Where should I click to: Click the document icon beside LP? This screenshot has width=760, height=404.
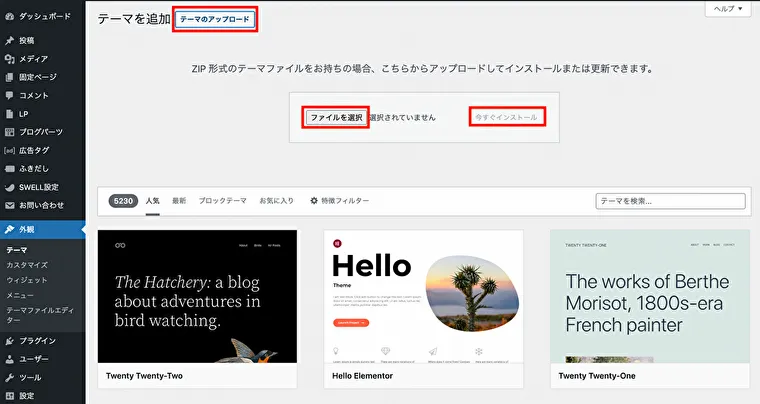pos(10,114)
